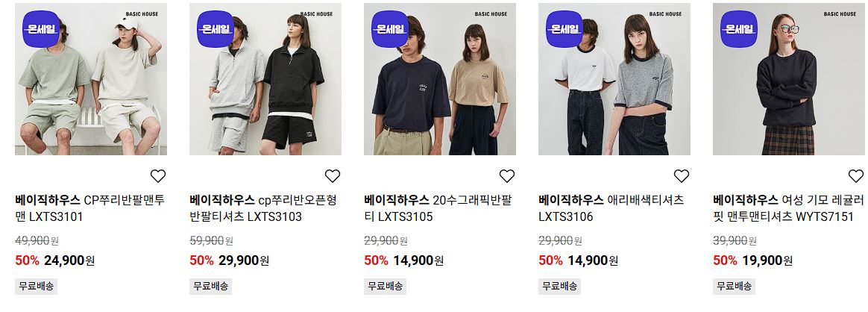Open 20수그래픽반팔티 LXTS3105 title link

coord(438,208)
